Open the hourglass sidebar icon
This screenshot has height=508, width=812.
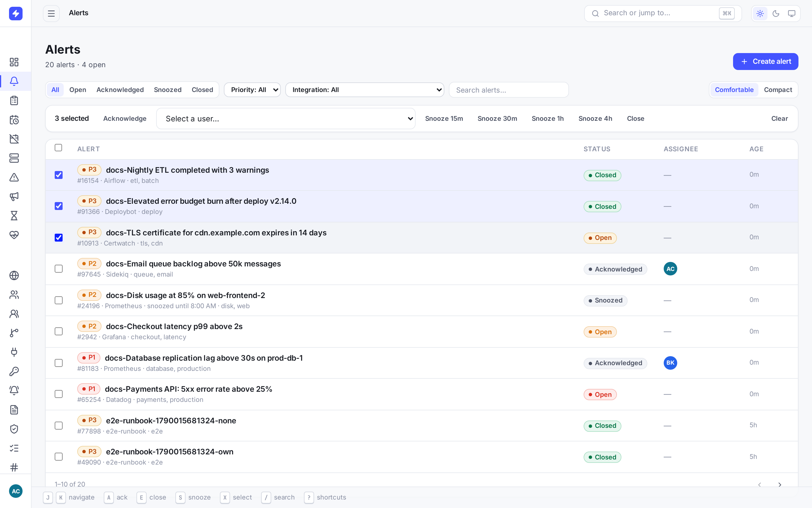click(x=14, y=215)
